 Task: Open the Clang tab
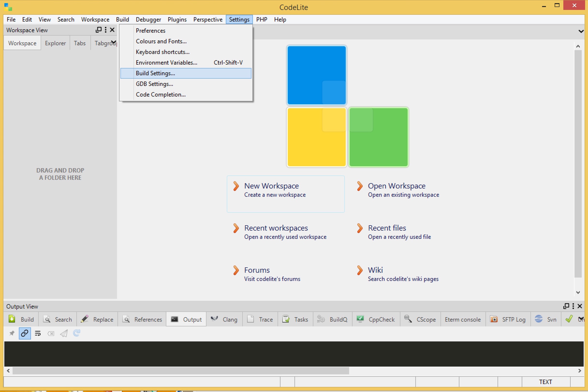[x=224, y=319]
